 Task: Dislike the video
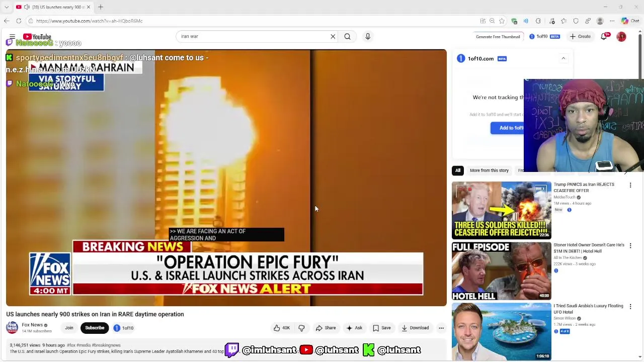(x=301, y=328)
